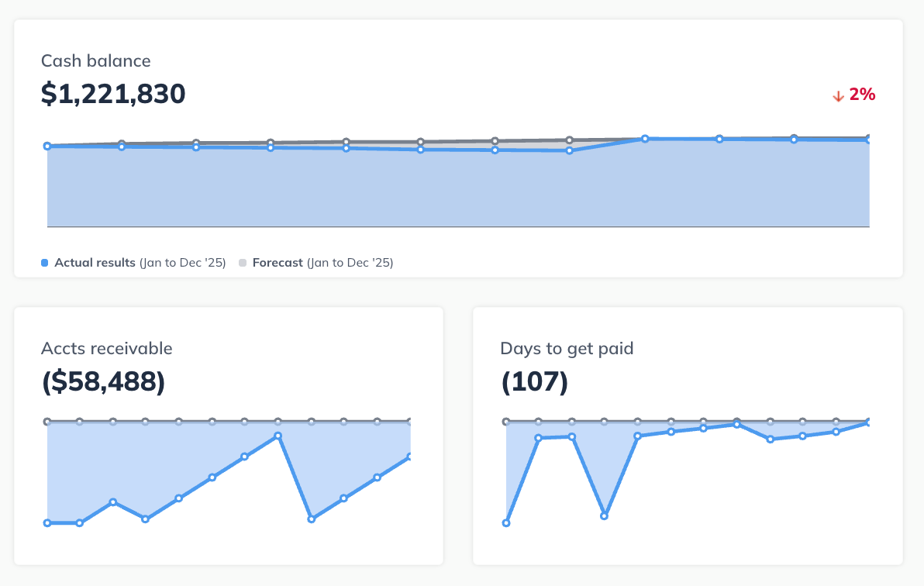Click the (107) days value
This screenshot has height=586, width=924.
coord(534,381)
